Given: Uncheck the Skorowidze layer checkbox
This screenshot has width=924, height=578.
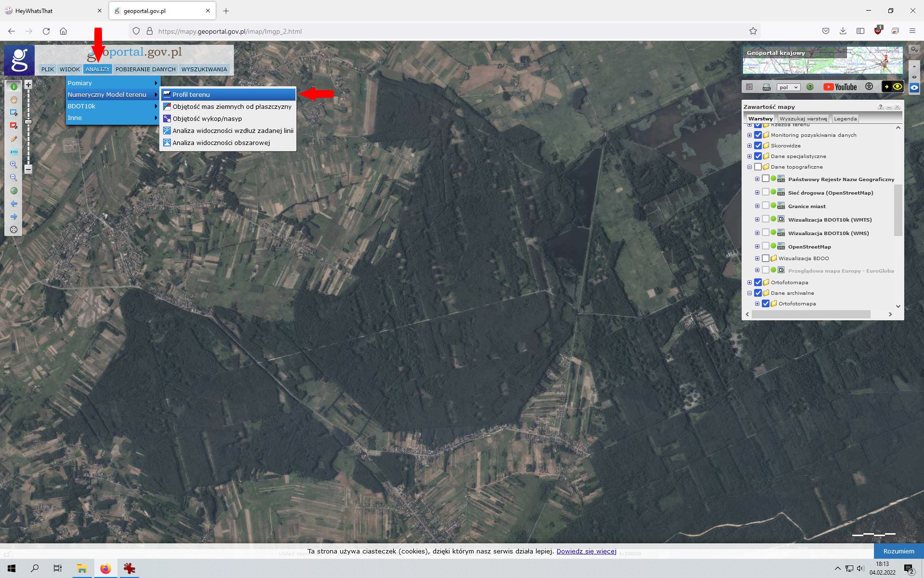Looking at the screenshot, I should [758, 145].
